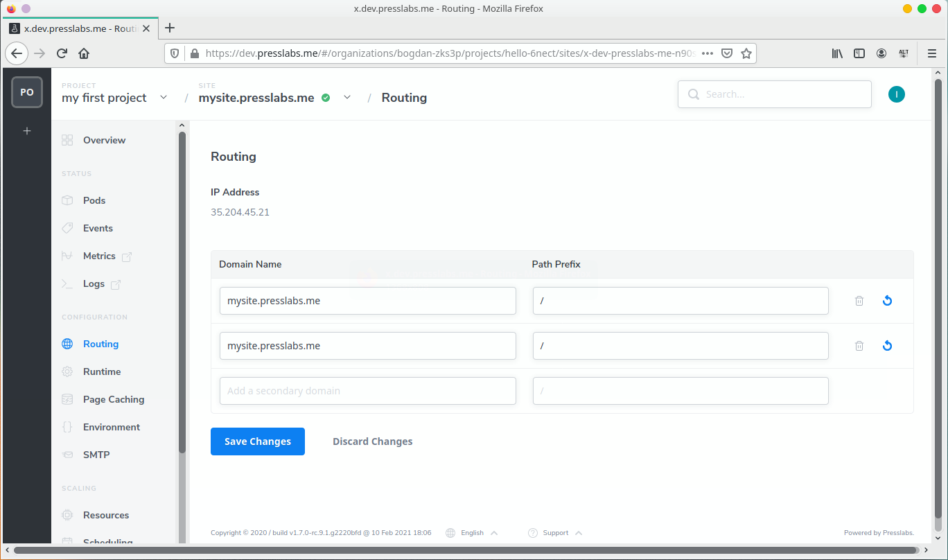The image size is (948, 560).
Task: Click the search magnifier icon
Action: coord(694,94)
